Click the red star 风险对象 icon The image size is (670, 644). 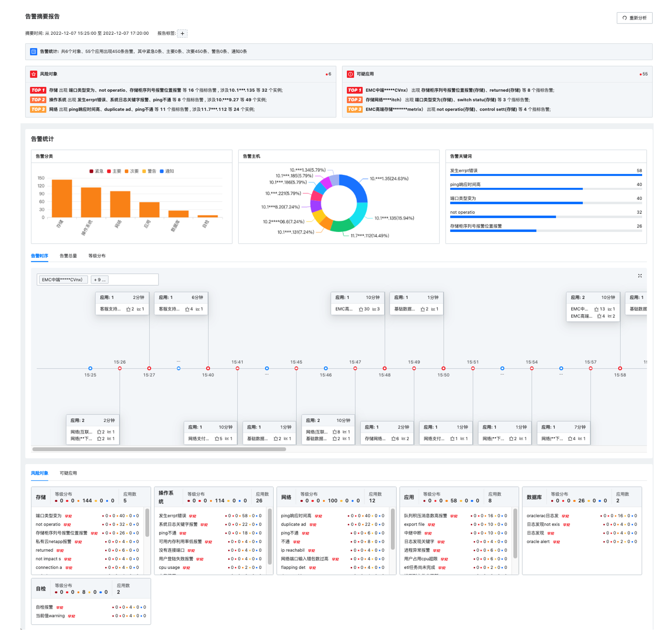coord(34,74)
